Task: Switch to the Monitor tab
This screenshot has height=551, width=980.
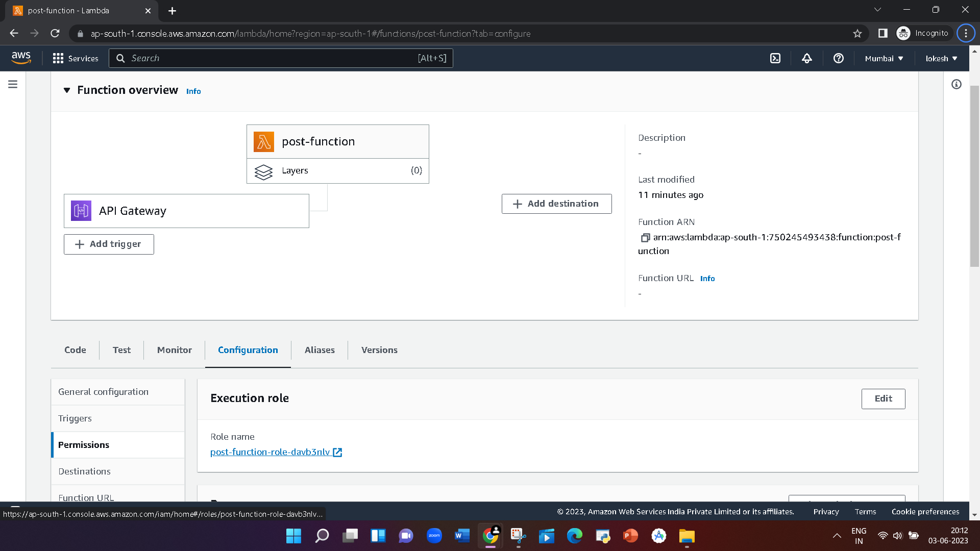Action: [174, 350]
